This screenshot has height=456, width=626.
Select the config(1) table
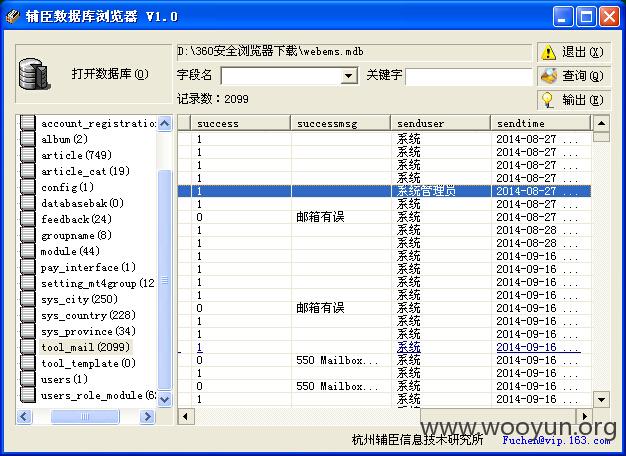point(67,187)
